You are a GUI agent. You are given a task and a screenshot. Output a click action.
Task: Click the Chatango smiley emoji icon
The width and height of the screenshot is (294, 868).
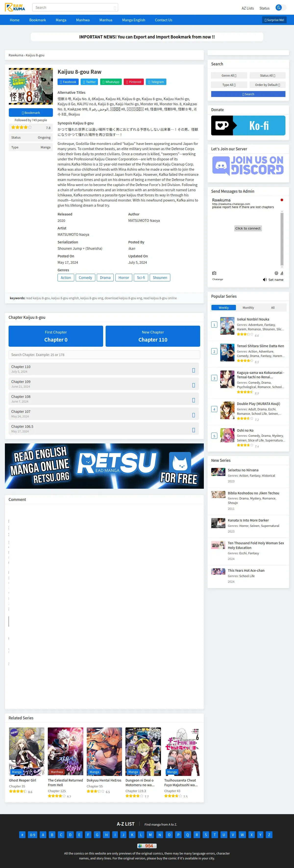[x=276, y=273]
